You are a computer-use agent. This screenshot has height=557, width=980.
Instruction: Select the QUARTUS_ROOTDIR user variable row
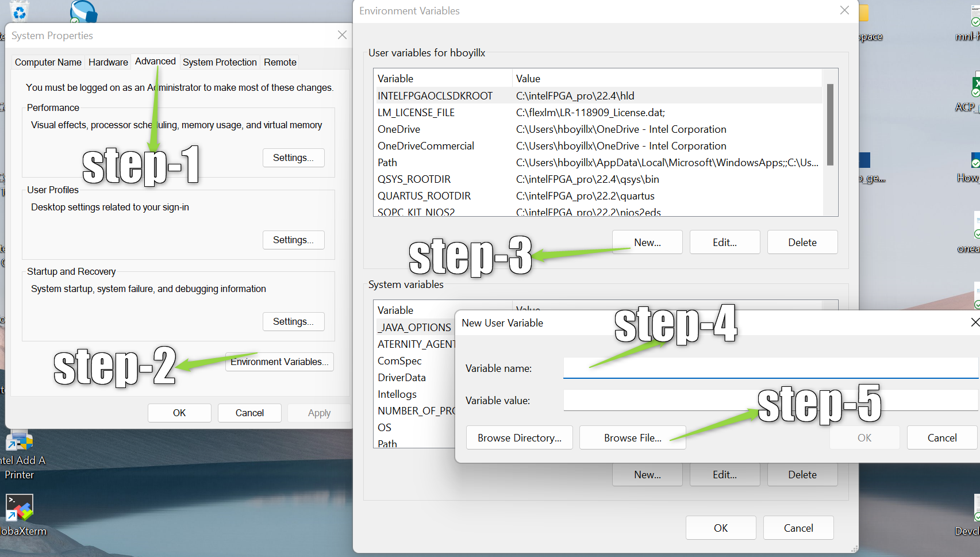point(424,196)
